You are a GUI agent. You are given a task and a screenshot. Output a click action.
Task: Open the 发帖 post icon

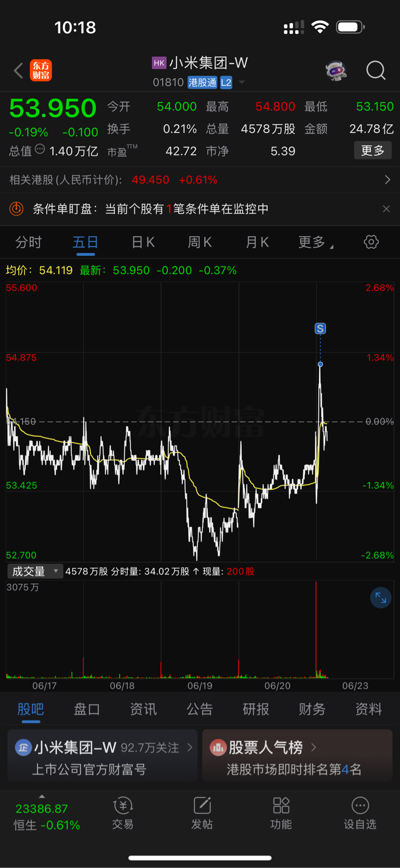click(202, 806)
